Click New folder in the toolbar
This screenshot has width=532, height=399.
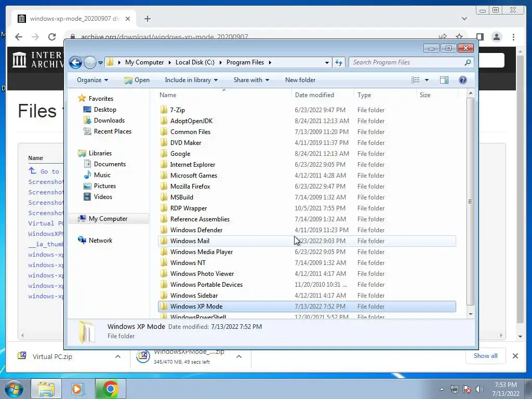(x=300, y=80)
